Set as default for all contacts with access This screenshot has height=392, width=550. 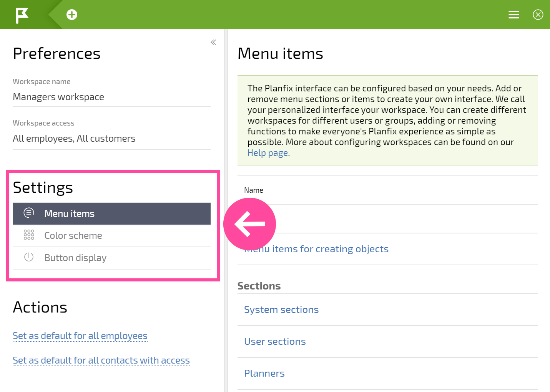click(101, 361)
